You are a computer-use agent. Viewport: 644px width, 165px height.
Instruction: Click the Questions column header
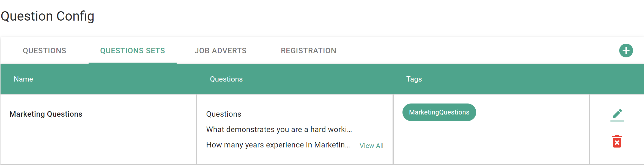[x=226, y=79]
